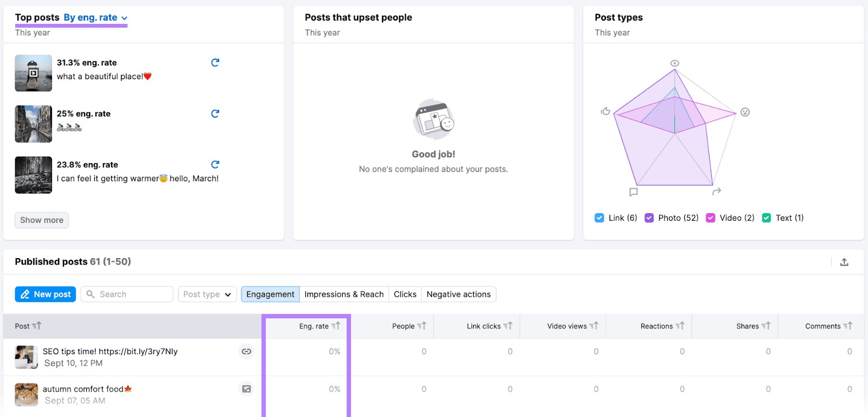Switch to Impressions & Reach tab
The image size is (868, 417).
tap(344, 294)
